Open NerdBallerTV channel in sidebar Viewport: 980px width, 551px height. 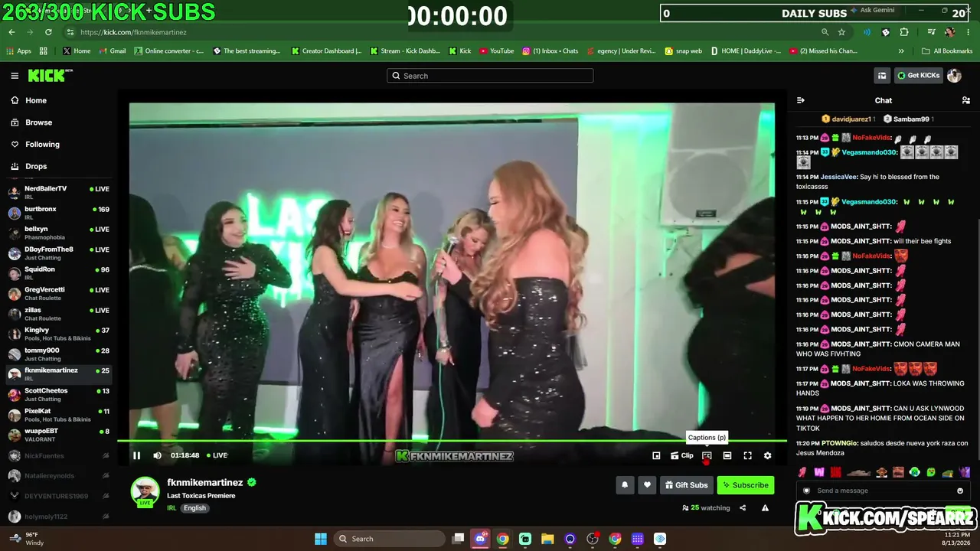point(58,192)
